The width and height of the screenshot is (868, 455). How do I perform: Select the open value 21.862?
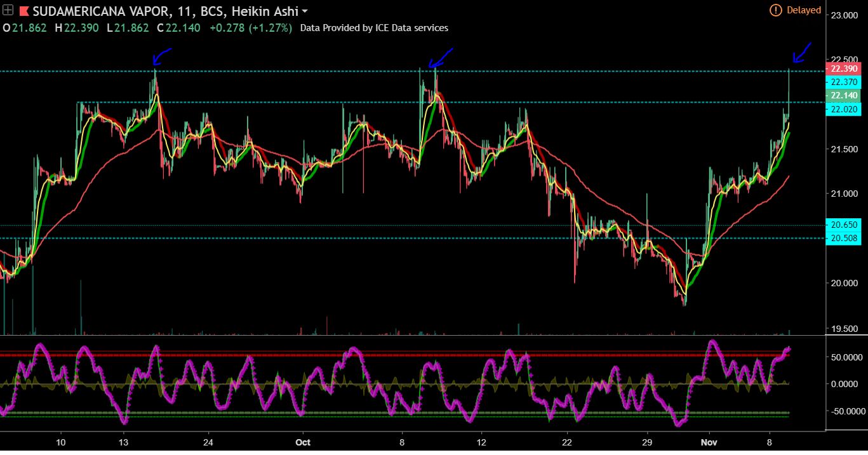(x=29, y=28)
